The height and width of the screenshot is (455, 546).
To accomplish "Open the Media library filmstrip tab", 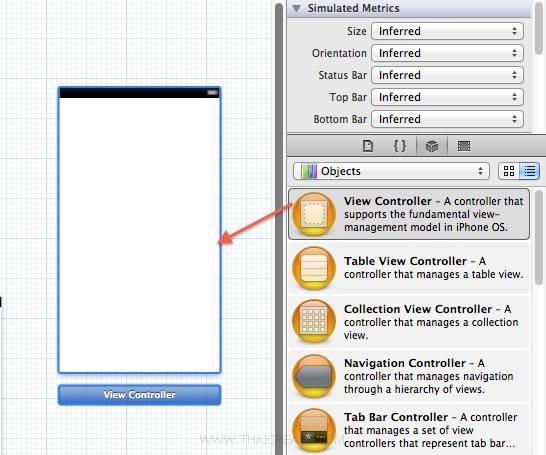I will tap(464, 146).
